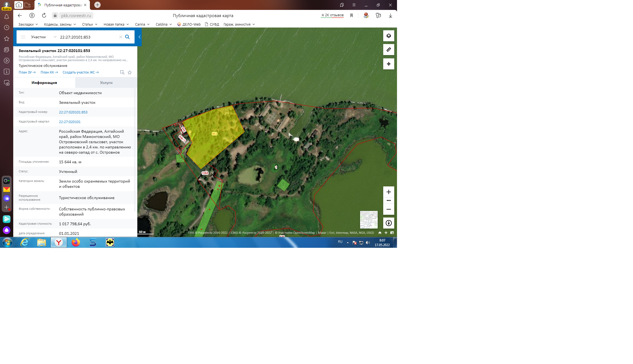Open the three-dots zoom options
The height and width of the screenshot is (364, 633).
(388, 200)
